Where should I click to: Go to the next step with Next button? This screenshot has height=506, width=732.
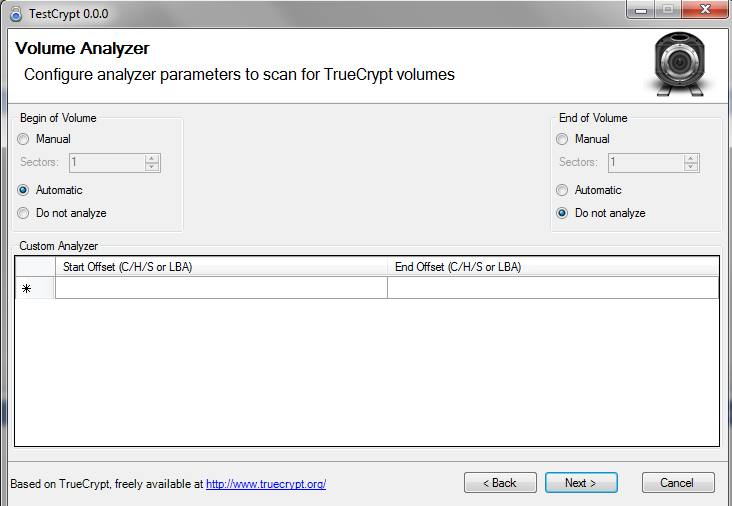pyautogui.click(x=581, y=483)
